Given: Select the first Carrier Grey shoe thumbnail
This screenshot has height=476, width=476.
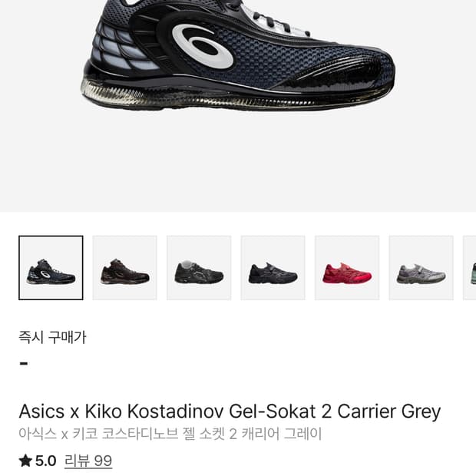Looking at the screenshot, I should 51,267.
